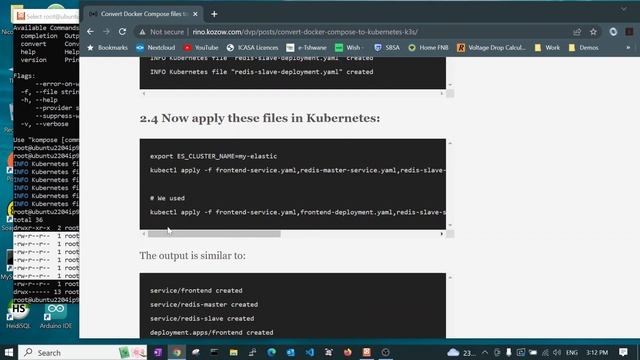
Task: Open Outlook from the taskbar
Action: click(290, 352)
